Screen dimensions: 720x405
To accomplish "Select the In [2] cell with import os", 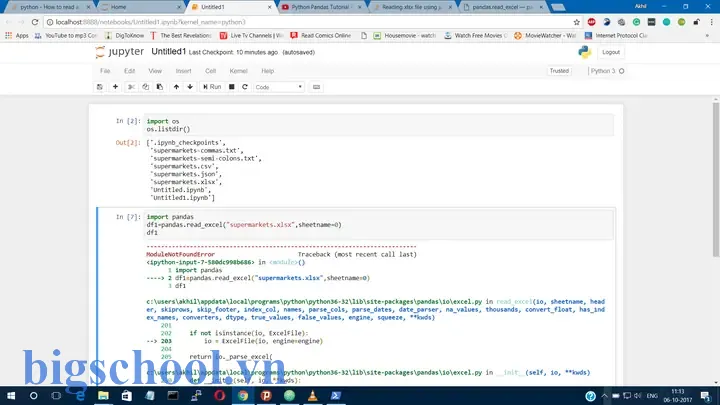I will tap(379, 125).
